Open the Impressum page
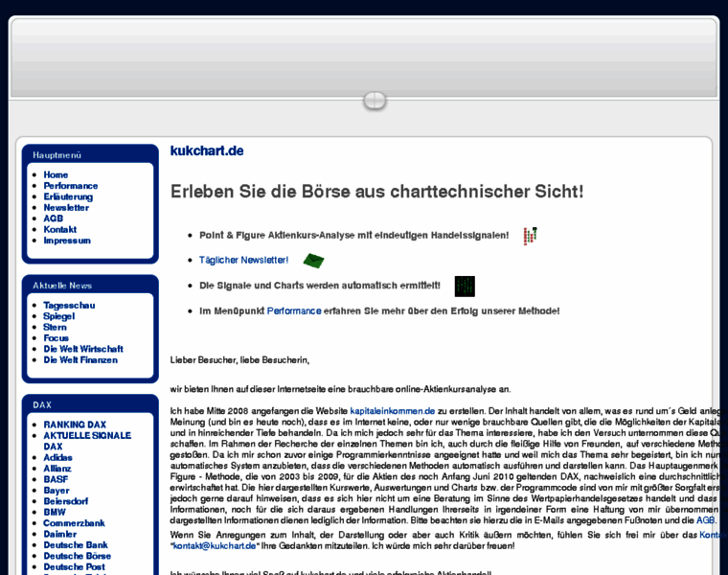This screenshot has height=575, width=728. click(67, 241)
